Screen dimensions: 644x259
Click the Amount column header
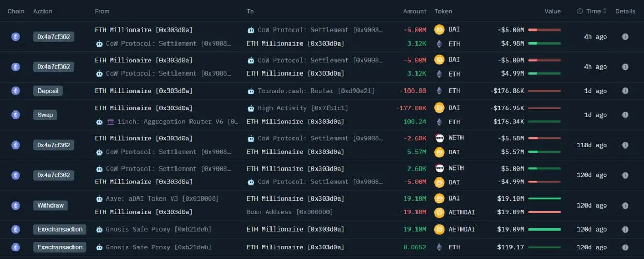click(415, 11)
